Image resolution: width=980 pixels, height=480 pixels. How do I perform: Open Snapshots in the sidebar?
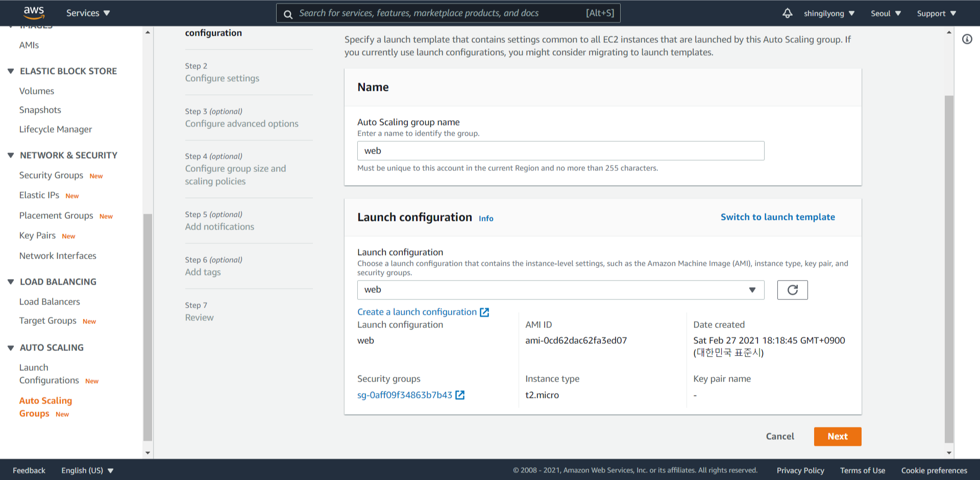pyautogui.click(x=40, y=110)
